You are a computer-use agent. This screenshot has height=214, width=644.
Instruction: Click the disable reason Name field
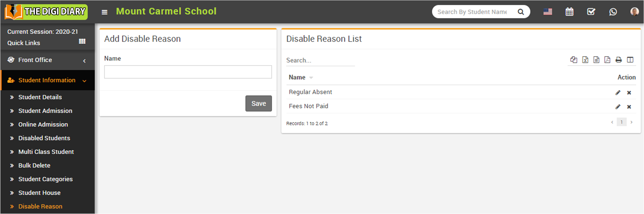coord(188,72)
